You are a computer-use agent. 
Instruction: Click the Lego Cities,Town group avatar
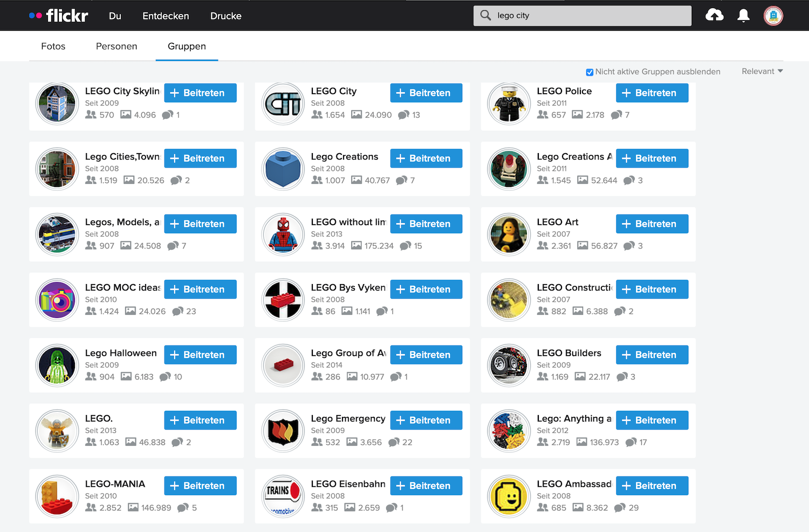57,169
